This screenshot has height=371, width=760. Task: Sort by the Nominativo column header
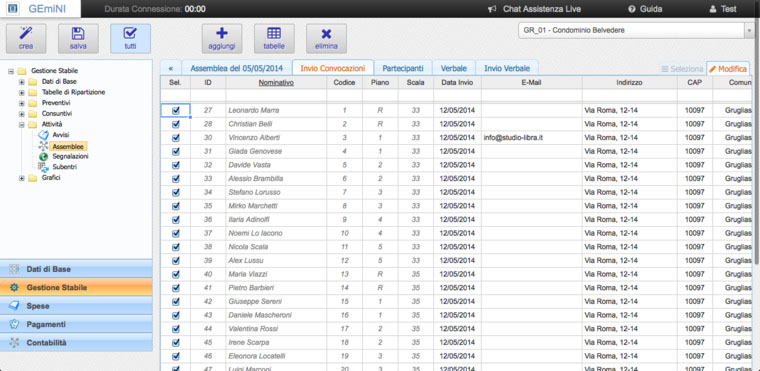pos(276,82)
